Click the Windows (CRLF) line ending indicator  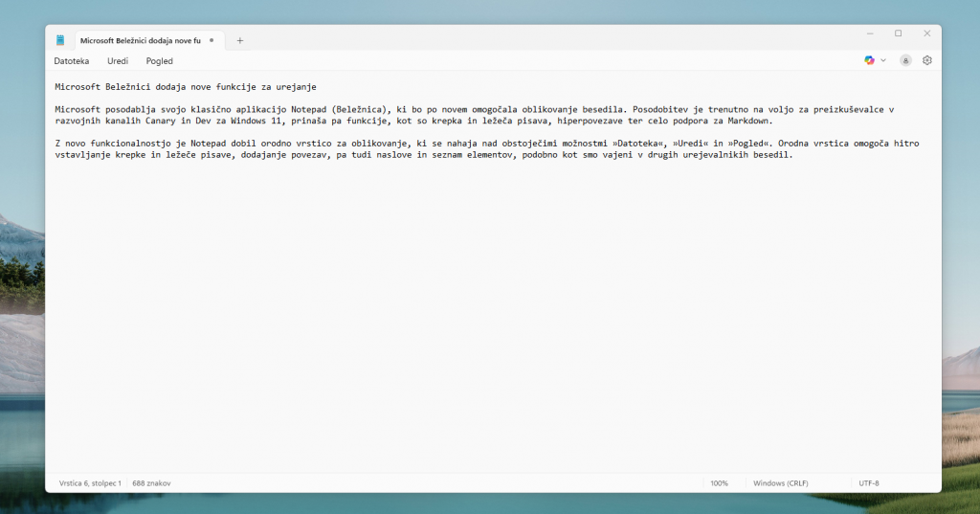pyautogui.click(x=781, y=483)
